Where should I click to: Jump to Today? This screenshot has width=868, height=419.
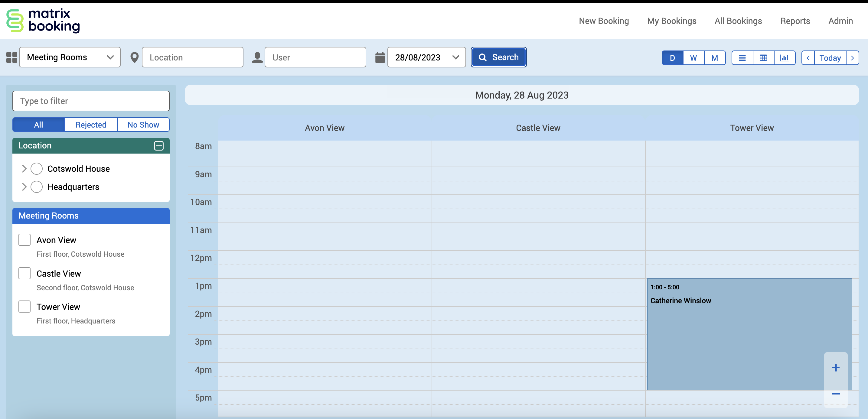tap(830, 58)
